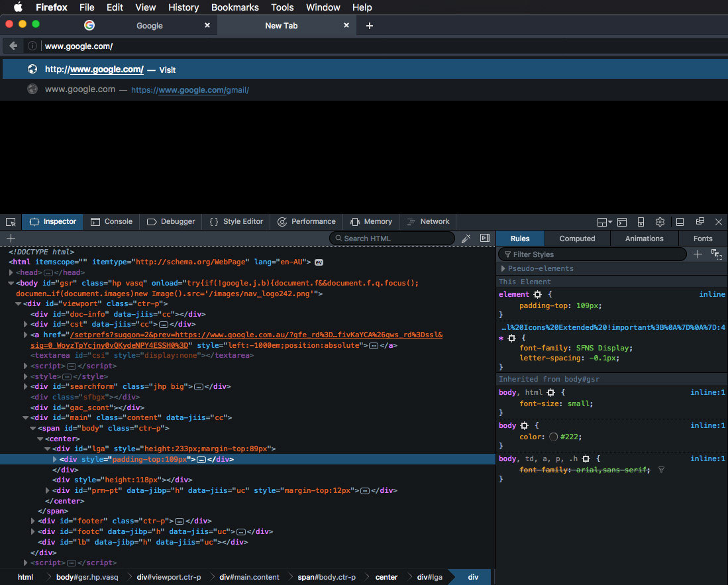Open the Tools menu
Screen dimensions: 728x585
pyautogui.click(x=282, y=7)
